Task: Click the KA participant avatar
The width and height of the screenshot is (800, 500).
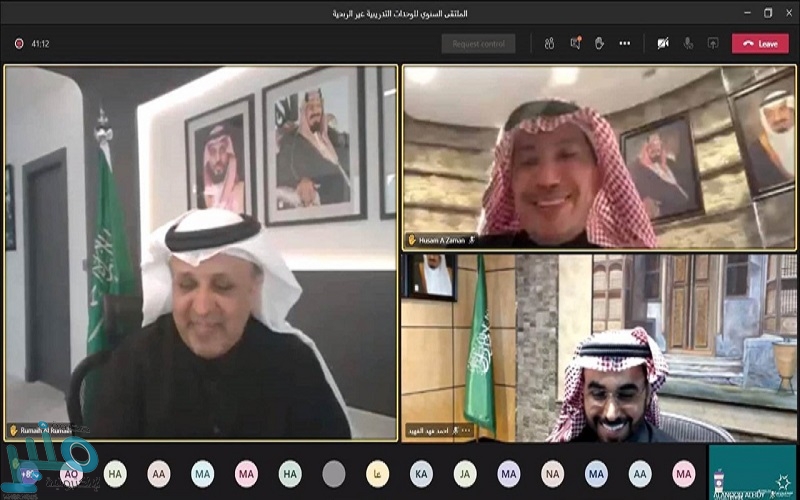Action: point(422,473)
